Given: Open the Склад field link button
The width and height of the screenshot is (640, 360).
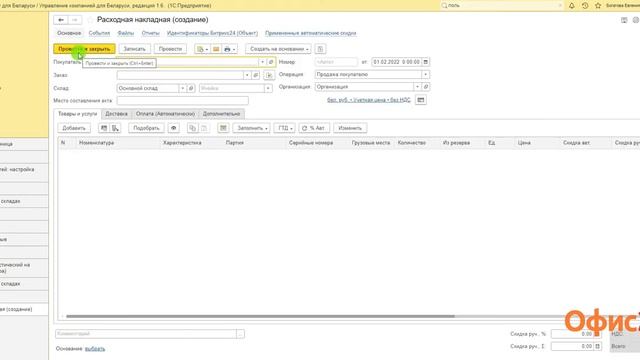Looking at the screenshot, I should (x=191, y=88).
